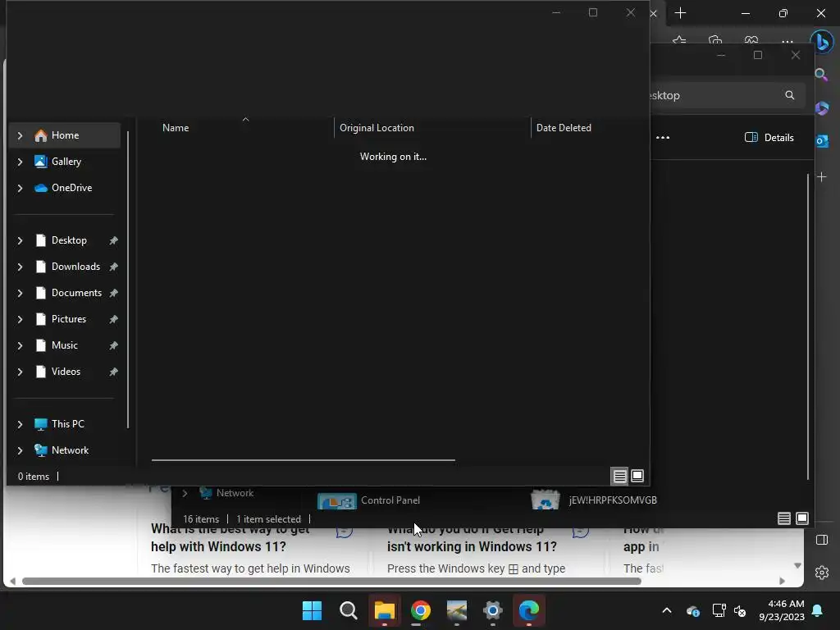Click the Network icon in front window sidebar
The height and width of the screenshot is (630, 840).
41,450
